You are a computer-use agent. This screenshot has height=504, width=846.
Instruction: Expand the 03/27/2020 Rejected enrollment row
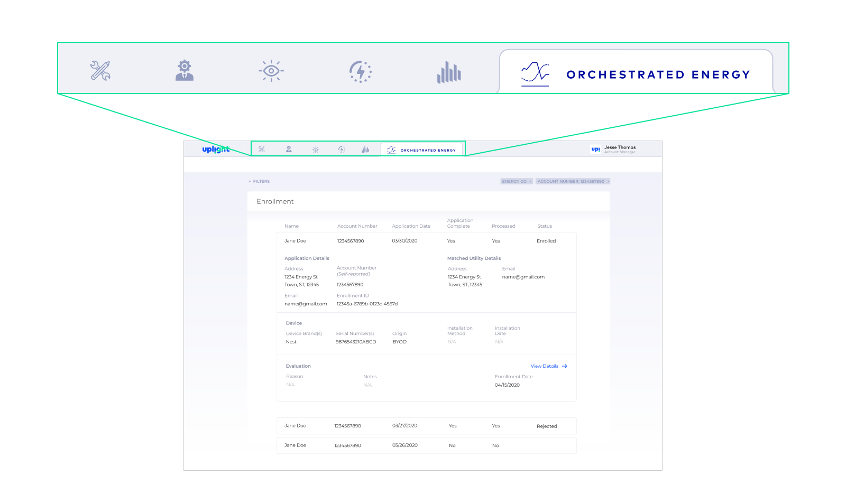click(x=426, y=426)
